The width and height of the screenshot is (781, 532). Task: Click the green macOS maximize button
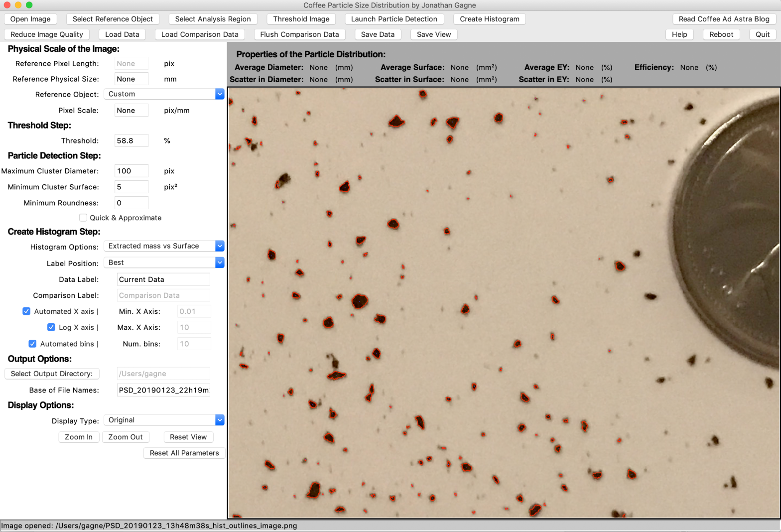coord(29,5)
